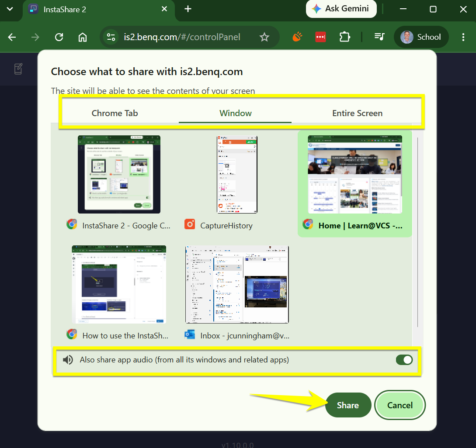
Task: Select the CaptureHistory window thumbnail
Action: (237, 174)
